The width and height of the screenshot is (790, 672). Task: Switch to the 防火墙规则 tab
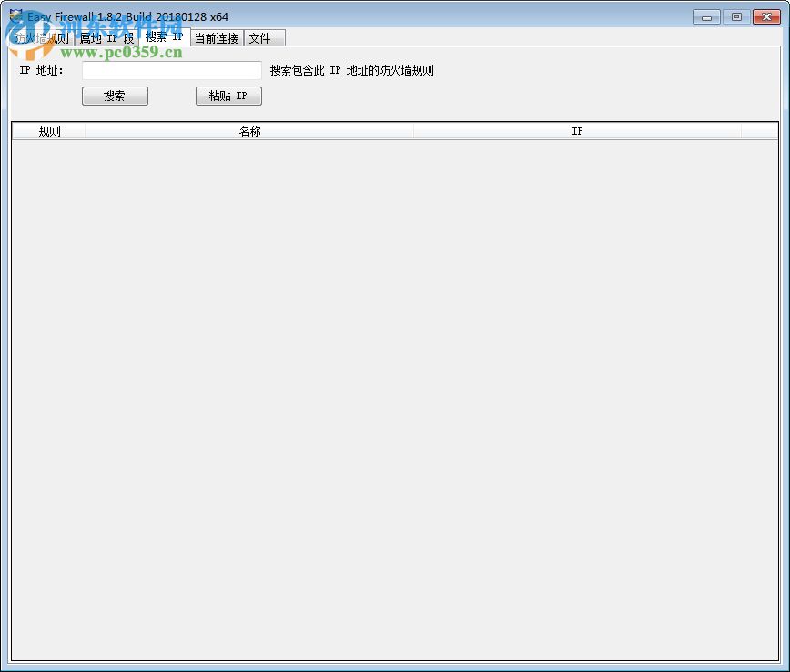coord(43,38)
